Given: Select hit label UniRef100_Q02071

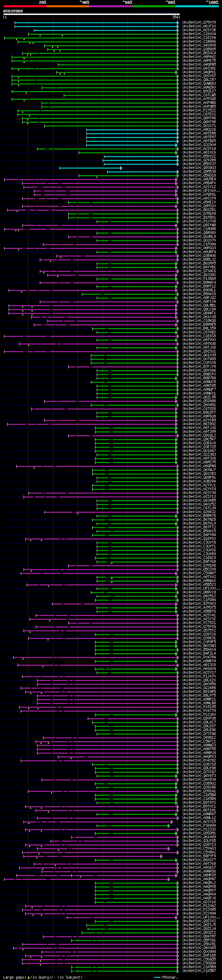Looking at the screenshot, I should [x=199, y=125].
